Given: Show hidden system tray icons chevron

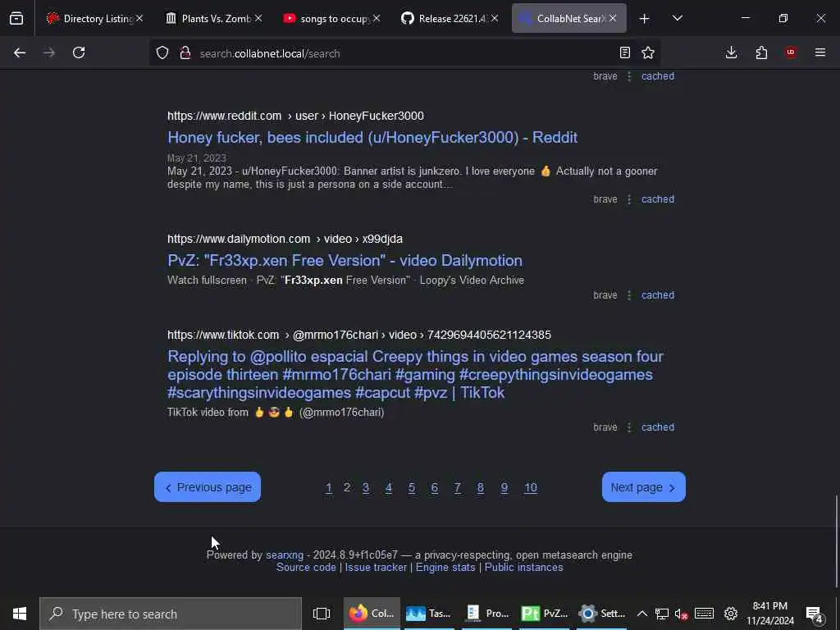Looking at the screenshot, I should pos(641,614).
